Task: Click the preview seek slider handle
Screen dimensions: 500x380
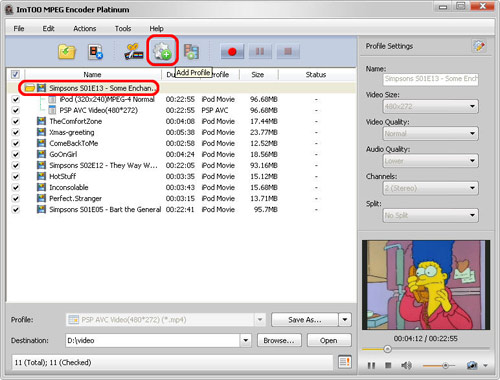Action: 387,349
